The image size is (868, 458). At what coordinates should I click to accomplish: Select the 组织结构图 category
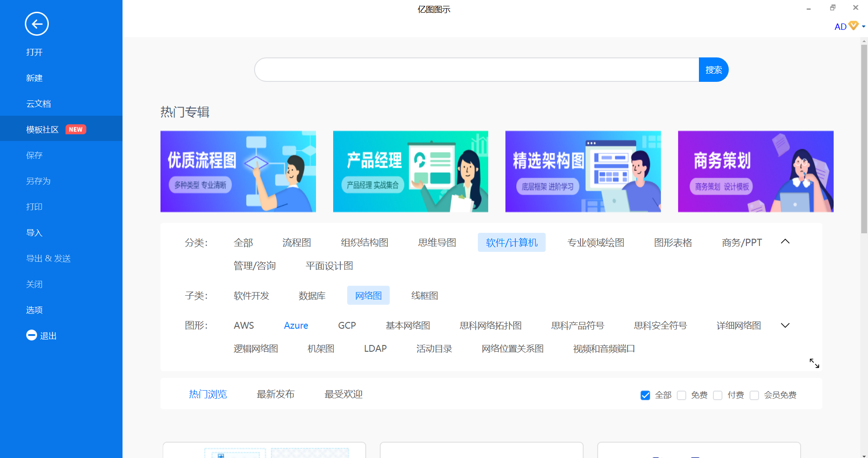(364, 243)
